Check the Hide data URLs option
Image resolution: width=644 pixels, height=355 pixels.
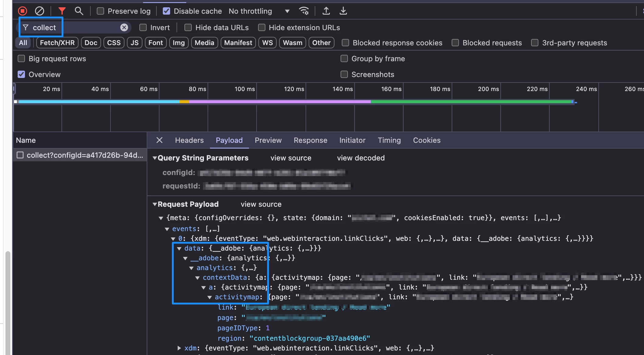tap(188, 27)
